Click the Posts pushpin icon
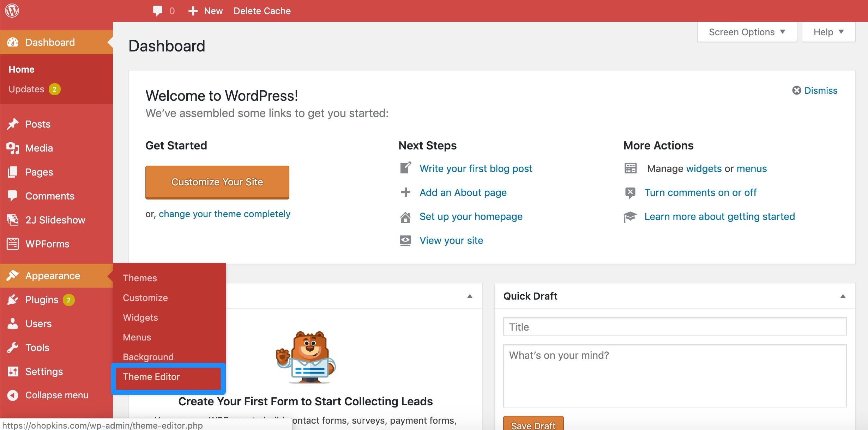Viewport: 868px width, 430px height. (x=13, y=124)
